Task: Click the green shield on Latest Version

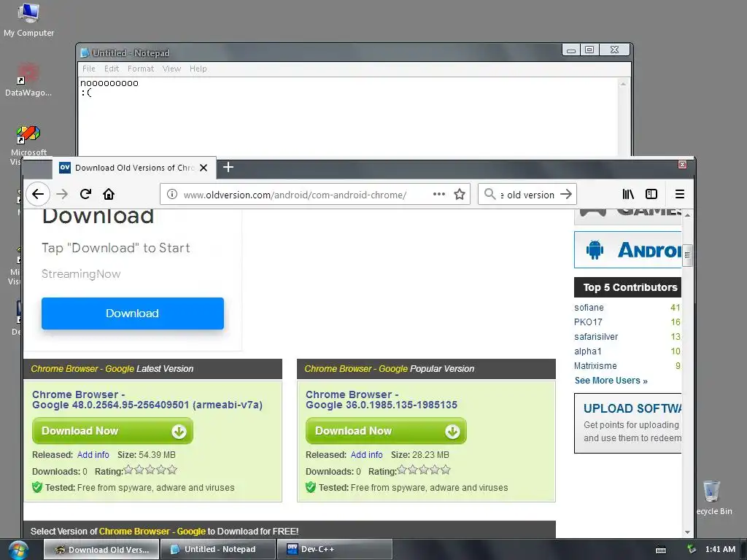Action: point(37,487)
